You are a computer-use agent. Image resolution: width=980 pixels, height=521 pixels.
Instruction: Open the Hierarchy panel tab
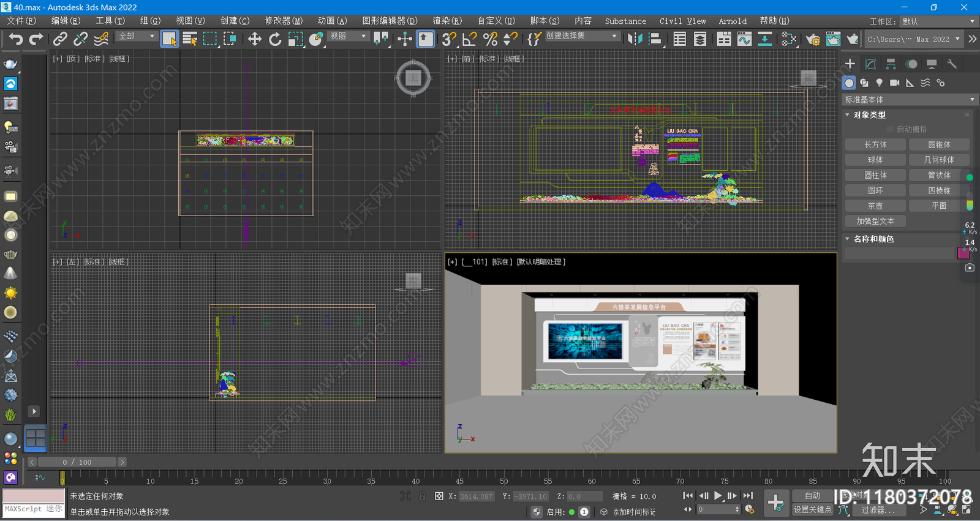click(x=891, y=64)
